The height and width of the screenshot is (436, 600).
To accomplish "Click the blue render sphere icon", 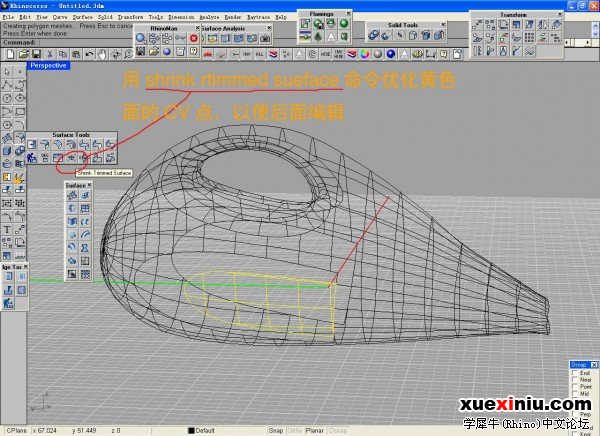I will pyautogui.click(x=391, y=54).
